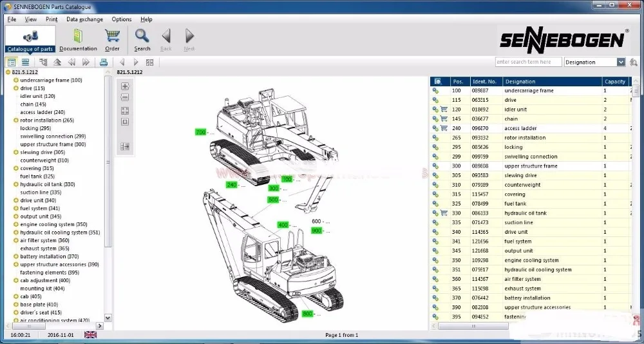Select exhaust system (365) in the tree
The height and width of the screenshot is (344, 644).
pyautogui.click(x=44, y=249)
